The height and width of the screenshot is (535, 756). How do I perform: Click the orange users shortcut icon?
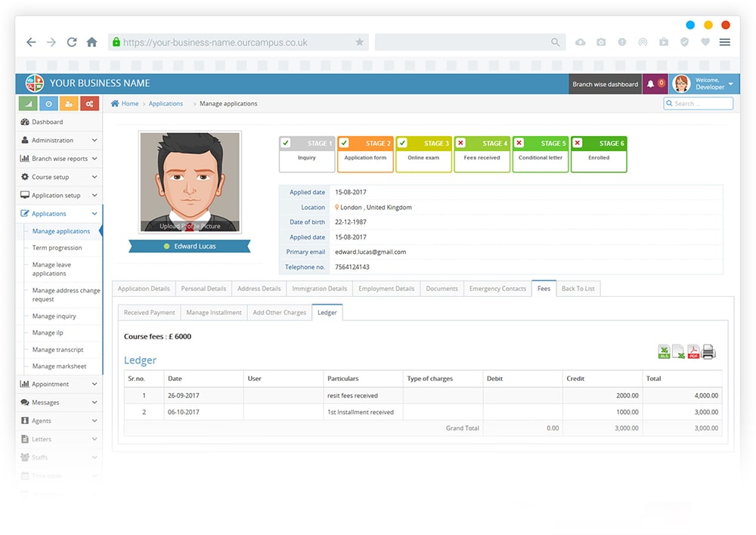pyautogui.click(x=69, y=104)
